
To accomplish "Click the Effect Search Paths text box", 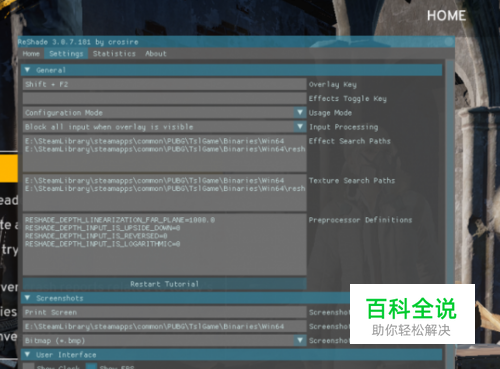I will [x=165, y=153].
